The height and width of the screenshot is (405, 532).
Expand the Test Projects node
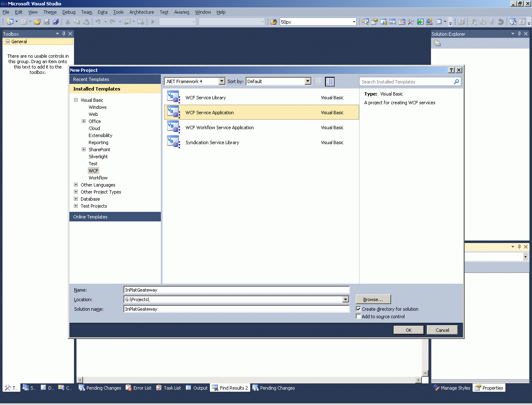click(76, 206)
